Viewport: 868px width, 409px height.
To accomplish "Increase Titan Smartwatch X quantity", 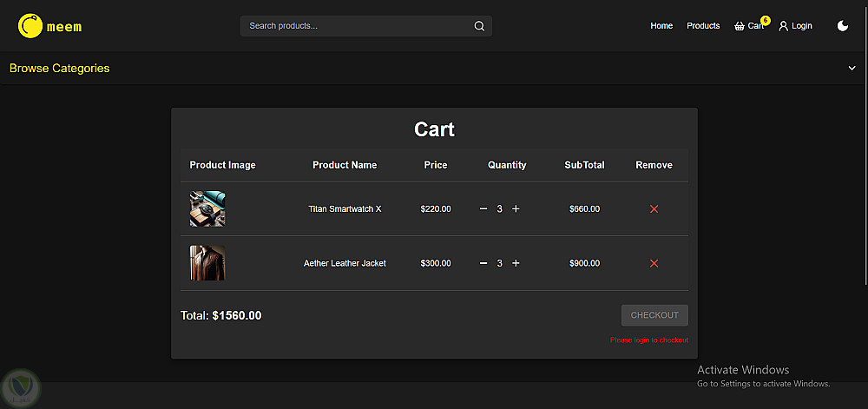I will click(x=516, y=209).
